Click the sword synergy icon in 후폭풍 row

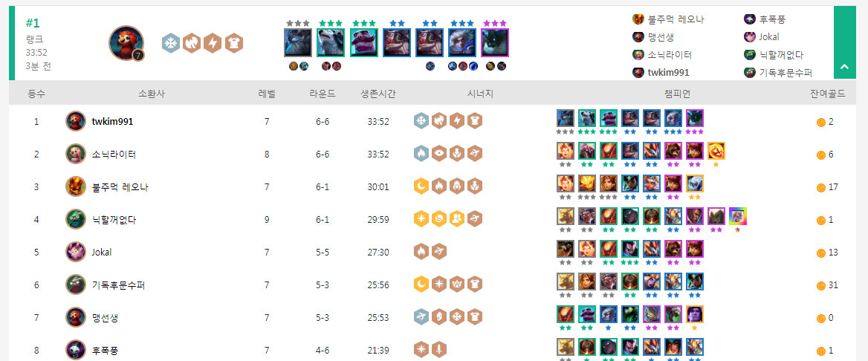pyautogui.click(x=439, y=350)
